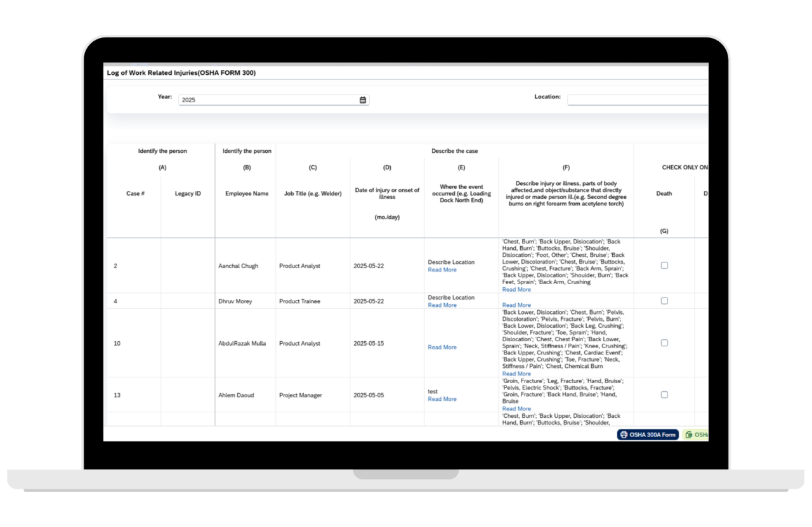Viewport: 812px width, 527px height.
Task: Click the Legacy ID column header
Action: click(188, 194)
